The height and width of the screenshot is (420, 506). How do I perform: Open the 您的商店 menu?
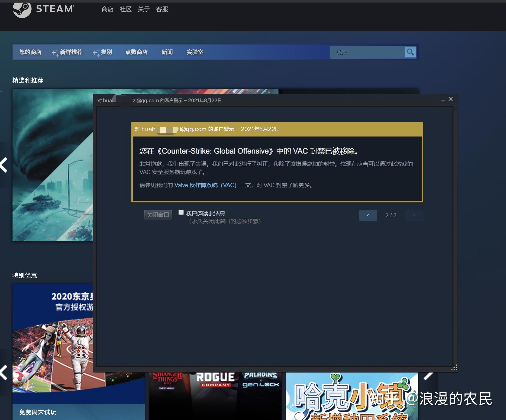(x=30, y=52)
